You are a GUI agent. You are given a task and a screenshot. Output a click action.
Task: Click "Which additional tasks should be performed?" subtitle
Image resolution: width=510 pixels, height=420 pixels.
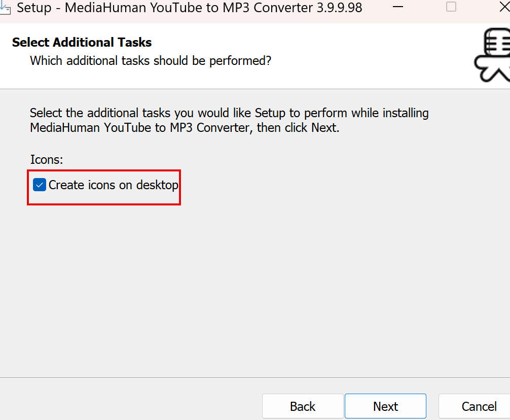(151, 61)
